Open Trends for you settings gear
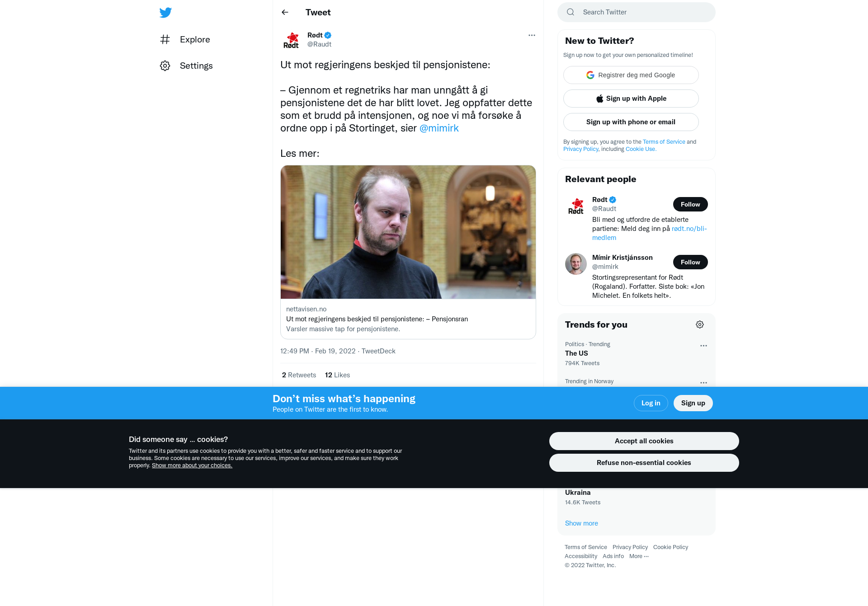The height and width of the screenshot is (606, 868). click(x=700, y=324)
